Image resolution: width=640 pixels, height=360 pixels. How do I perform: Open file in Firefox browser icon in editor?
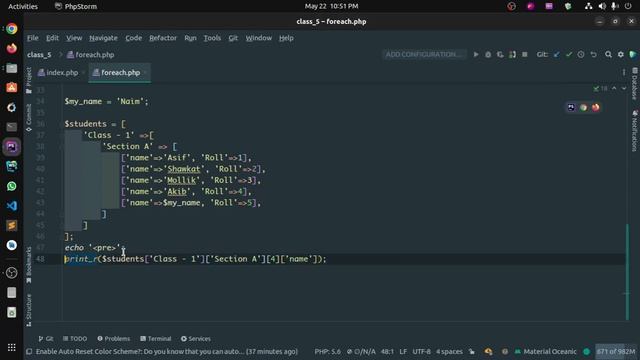point(596,107)
